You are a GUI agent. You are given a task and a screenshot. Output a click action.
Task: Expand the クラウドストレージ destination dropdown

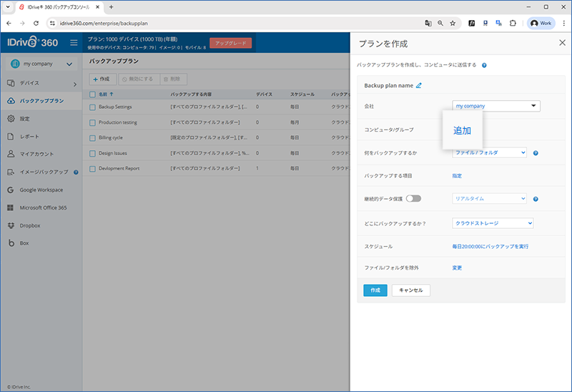[493, 223]
